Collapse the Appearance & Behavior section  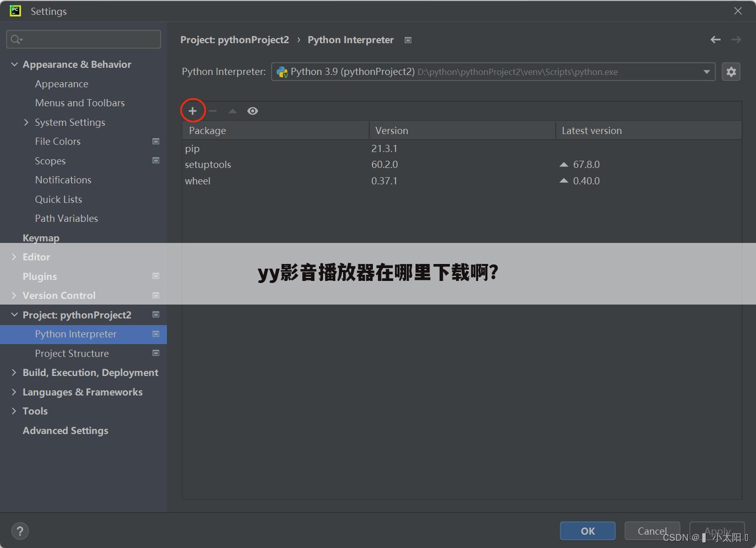pos(14,64)
